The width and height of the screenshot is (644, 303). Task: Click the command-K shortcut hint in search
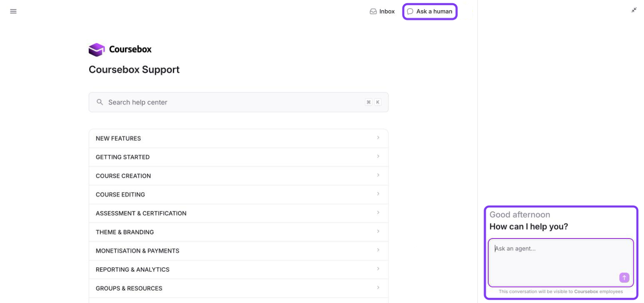click(373, 102)
